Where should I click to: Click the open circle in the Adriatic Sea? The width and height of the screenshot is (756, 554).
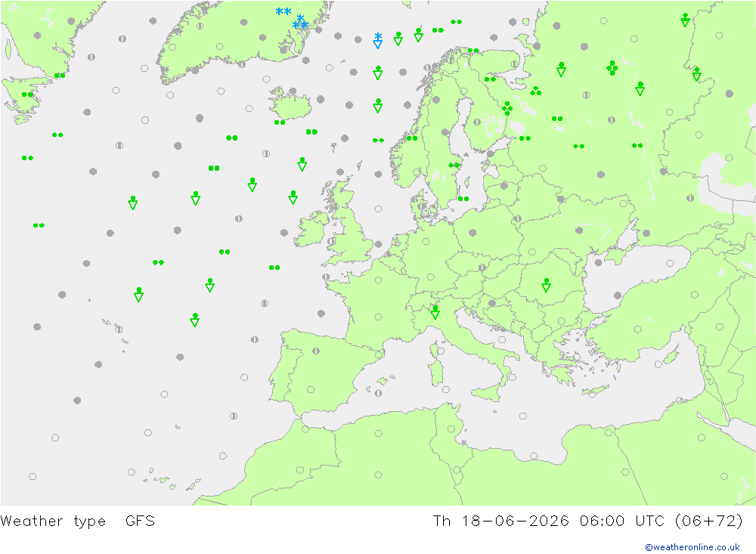point(502,340)
